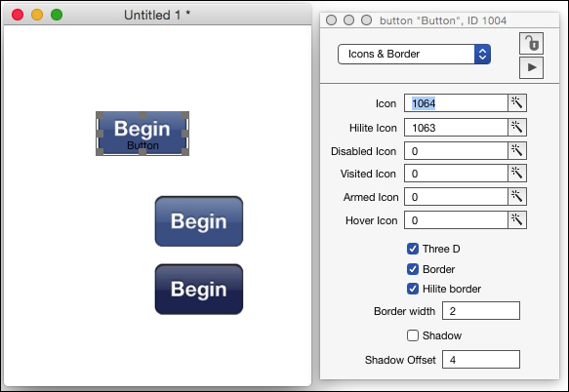Click the lighter blue Begin image
The image size is (569, 392).
click(199, 221)
